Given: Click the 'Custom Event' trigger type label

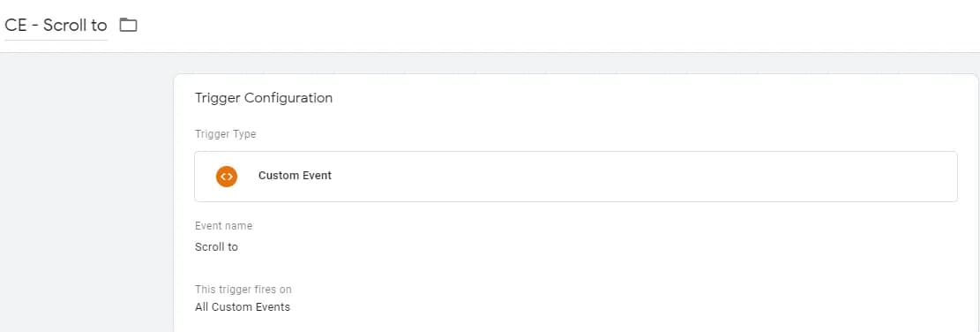Looking at the screenshot, I should (x=295, y=176).
